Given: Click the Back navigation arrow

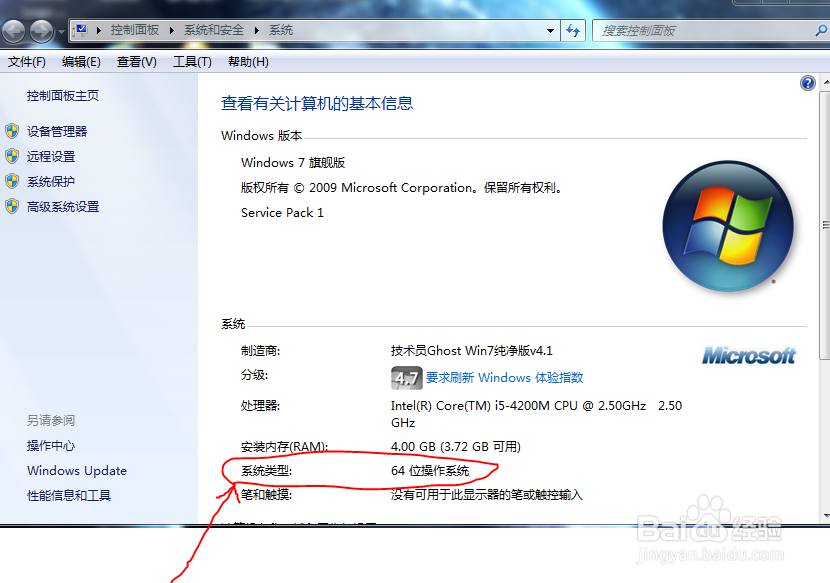Looking at the screenshot, I should point(14,31).
